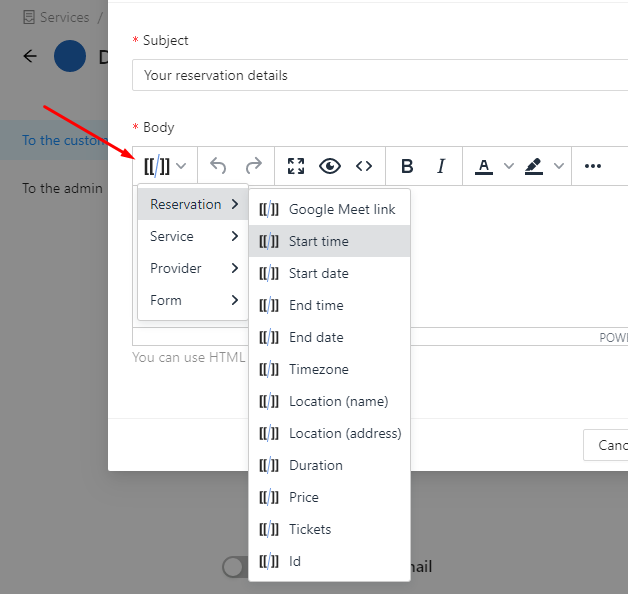Expand the Provider submenu chevron

pyautogui.click(x=235, y=268)
